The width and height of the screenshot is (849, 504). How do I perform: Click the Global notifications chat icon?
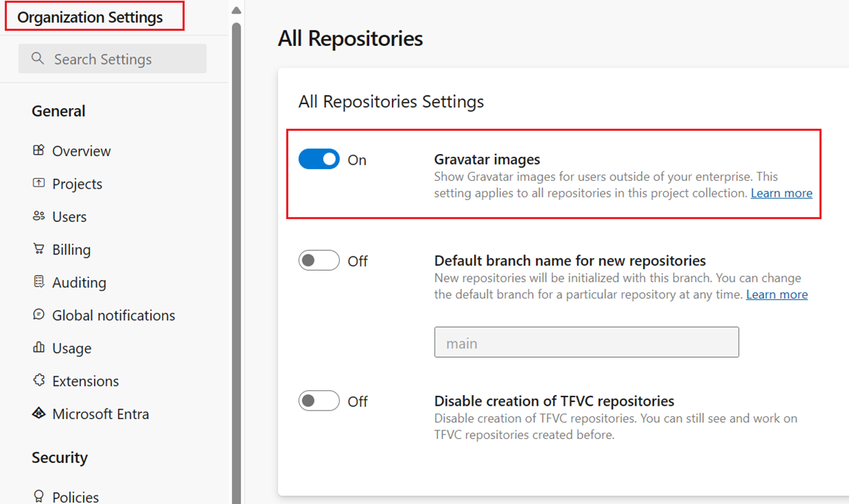pyautogui.click(x=39, y=315)
